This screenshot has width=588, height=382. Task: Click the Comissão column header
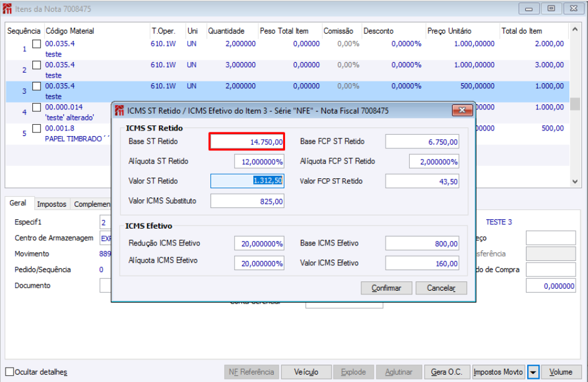coord(338,31)
